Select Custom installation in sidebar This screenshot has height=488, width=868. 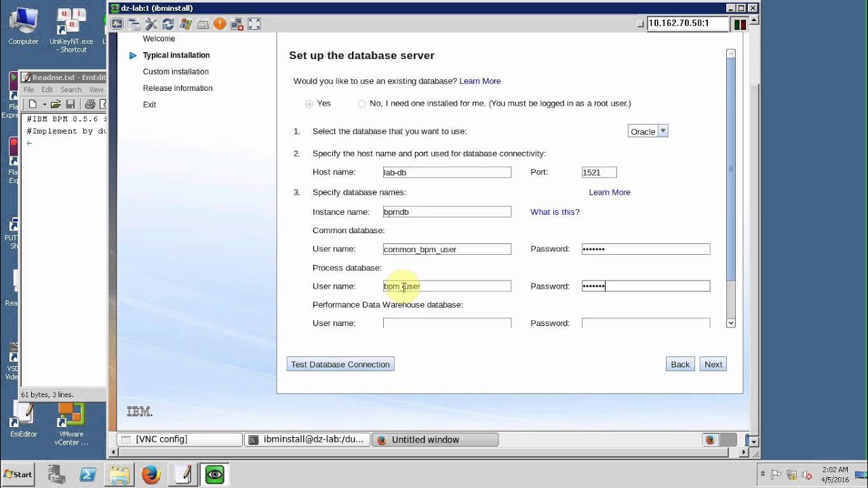176,72
